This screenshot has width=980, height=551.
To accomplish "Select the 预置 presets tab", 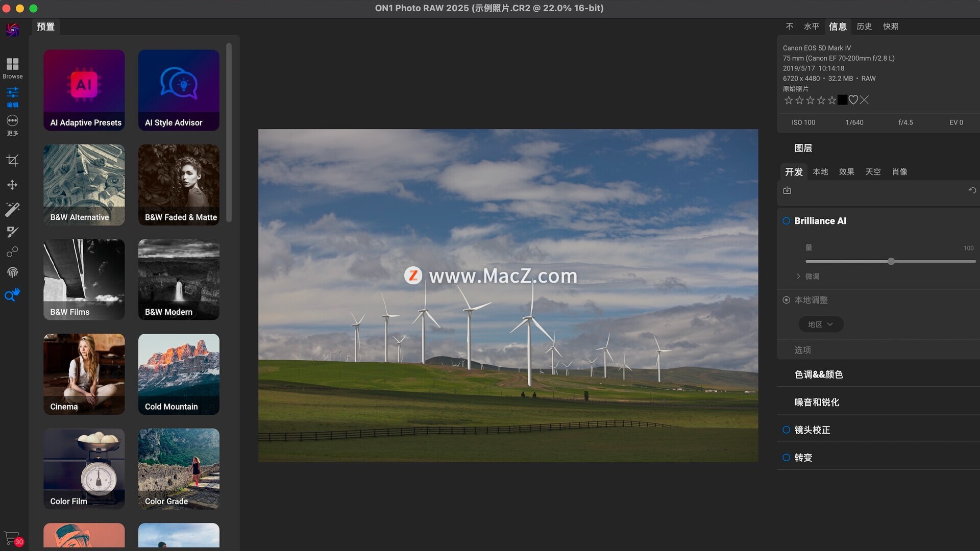I will [x=45, y=27].
